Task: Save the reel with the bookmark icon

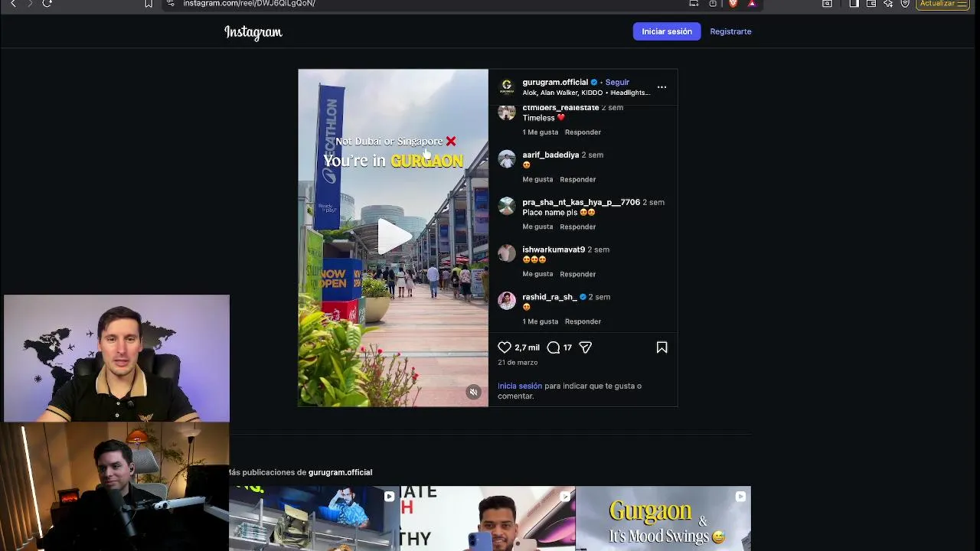Action: [661, 347]
